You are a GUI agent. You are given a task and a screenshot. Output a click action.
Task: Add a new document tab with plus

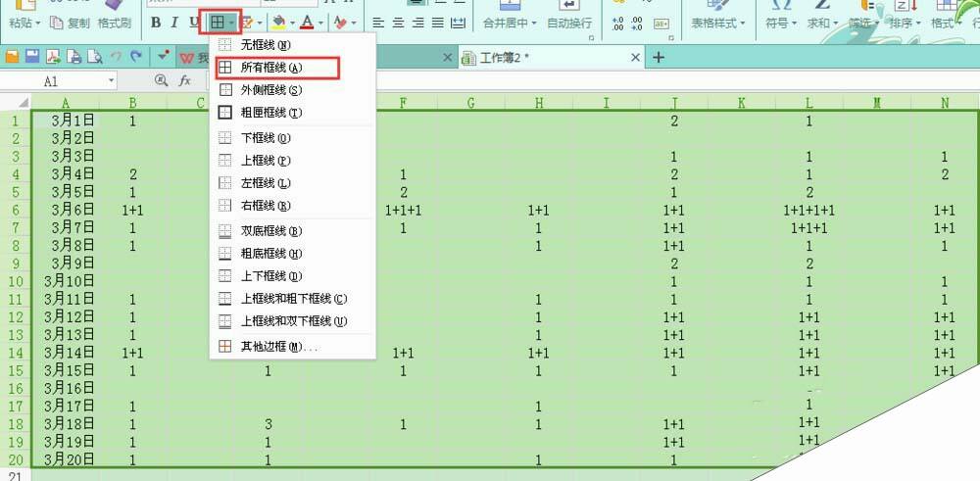[x=659, y=58]
